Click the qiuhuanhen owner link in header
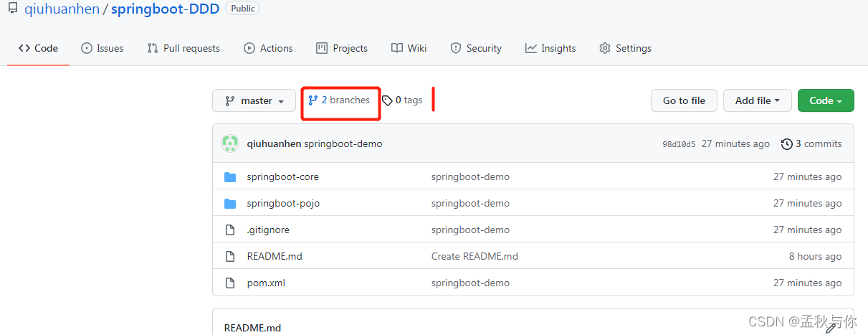 coord(62,9)
